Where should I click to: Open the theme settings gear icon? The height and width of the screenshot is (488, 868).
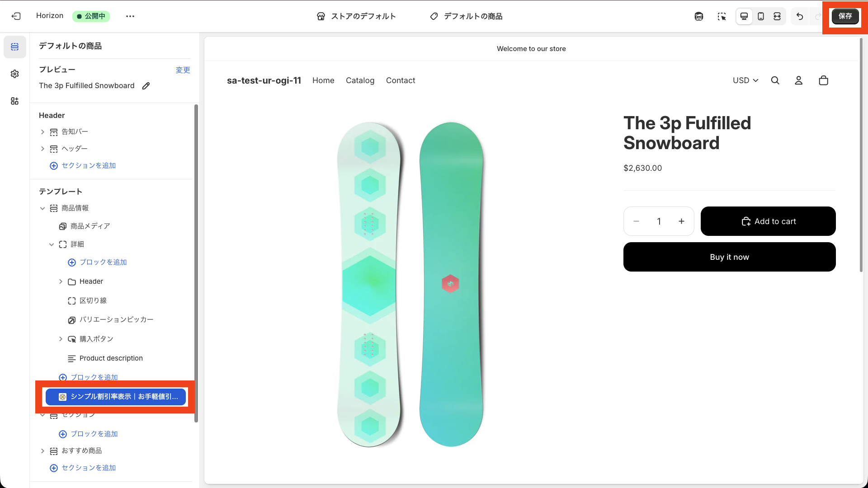14,74
